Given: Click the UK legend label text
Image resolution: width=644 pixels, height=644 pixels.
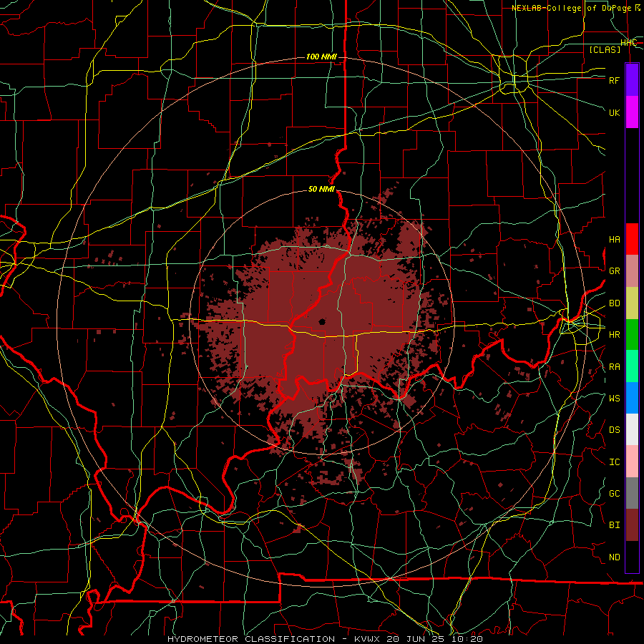Looking at the screenshot, I should pyautogui.click(x=615, y=112).
